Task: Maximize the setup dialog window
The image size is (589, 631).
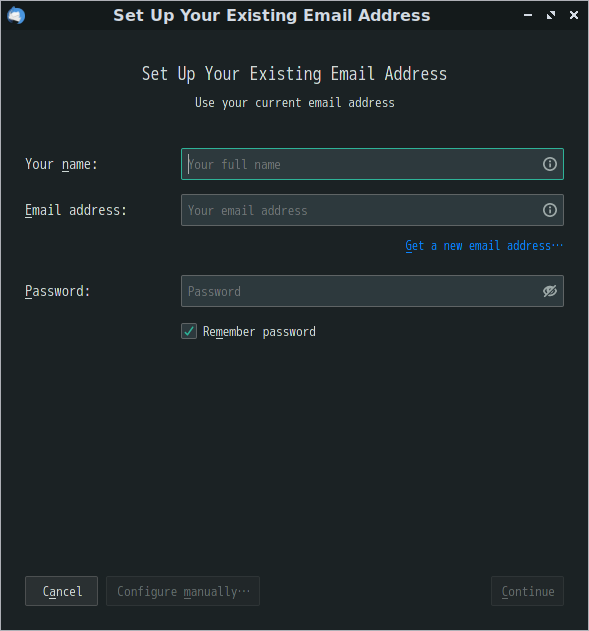Action: (551, 15)
